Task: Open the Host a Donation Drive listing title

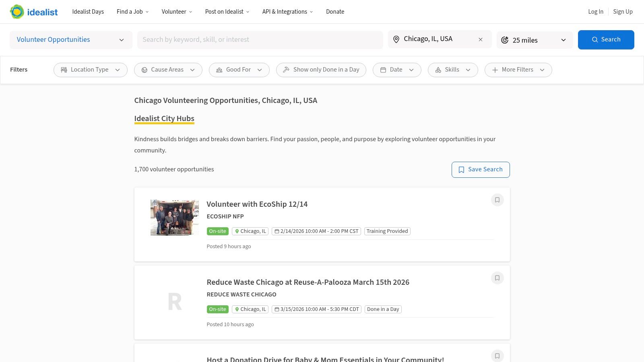Action: coord(325,359)
